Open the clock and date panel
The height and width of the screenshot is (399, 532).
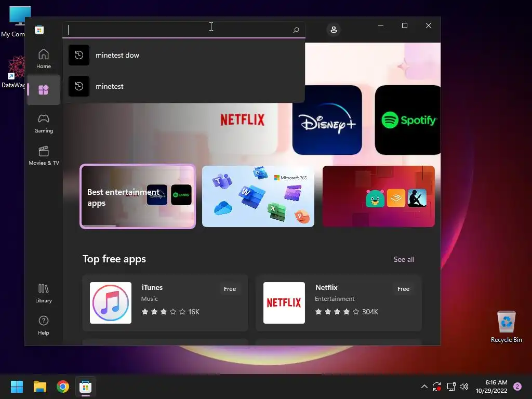[x=491, y=387]
